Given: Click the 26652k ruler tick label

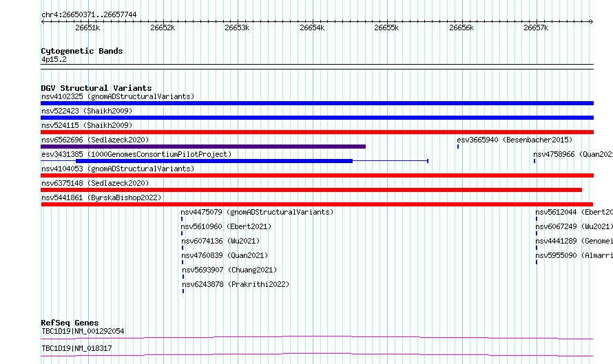Looking at the screenshot, I should [163, 28].
